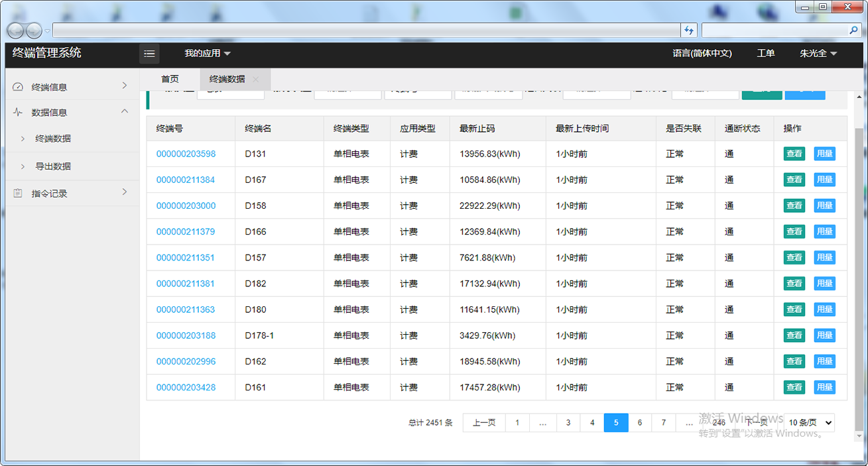
Task: Select 导出数据 in the sidebar
Action: [53, 166]
